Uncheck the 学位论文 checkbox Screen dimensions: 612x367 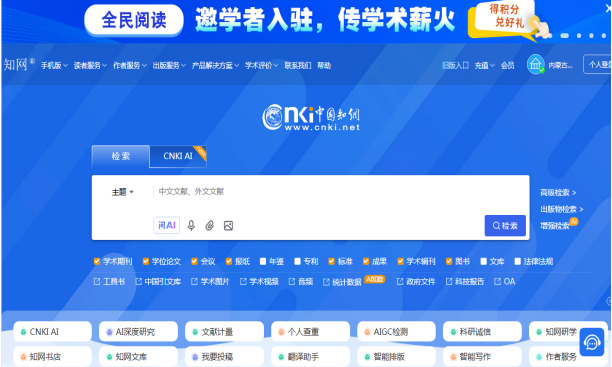click(146, 261)
